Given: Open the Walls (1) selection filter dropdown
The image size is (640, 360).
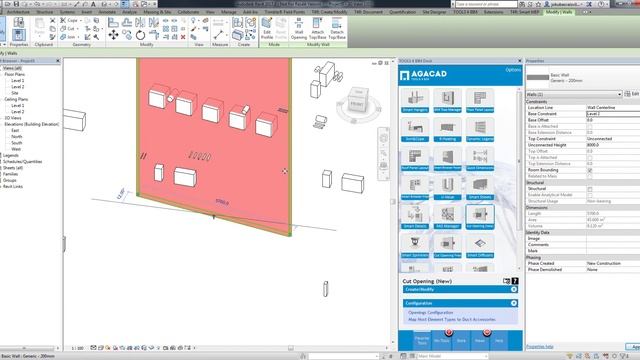Looking at the screenshot, I should point(574,94).
